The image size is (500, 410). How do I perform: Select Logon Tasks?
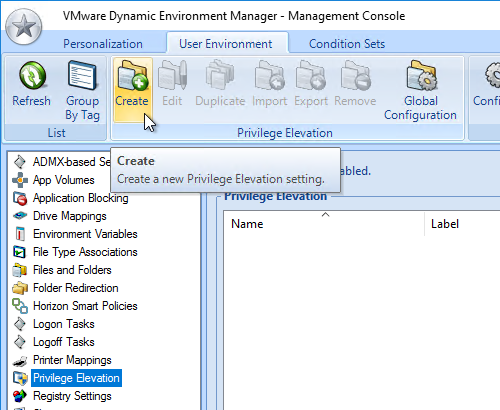[x=64, y=324]
